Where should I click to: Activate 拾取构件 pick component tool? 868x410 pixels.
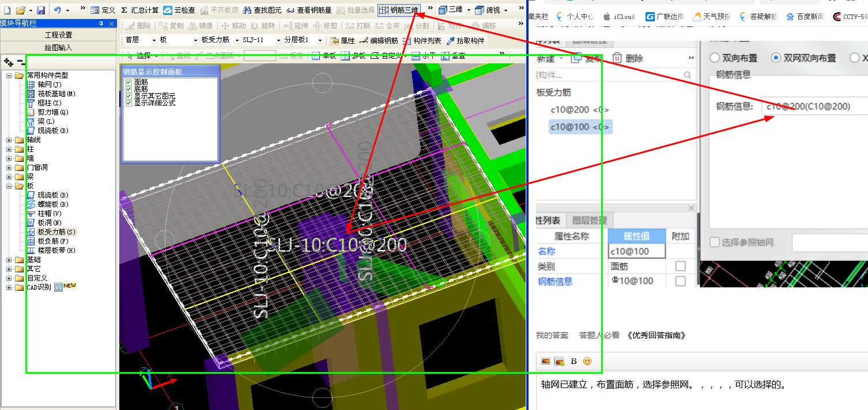pos(466,40)
